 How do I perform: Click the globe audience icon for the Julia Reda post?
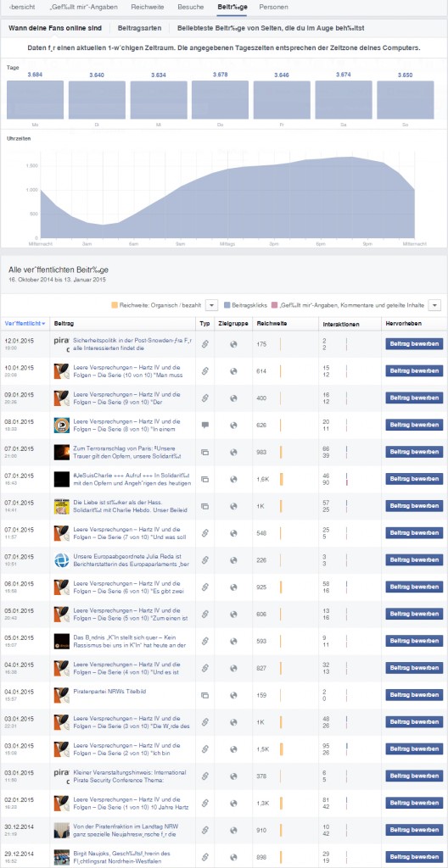pyautogui.click(x=233, y=560)
